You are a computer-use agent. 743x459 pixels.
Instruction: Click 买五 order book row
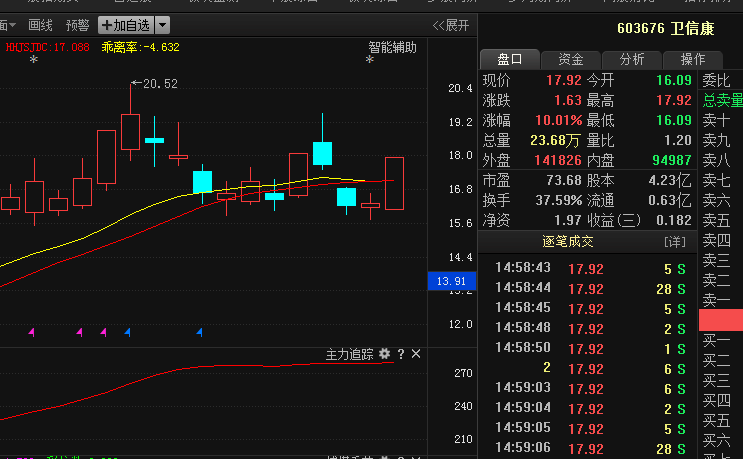click(721, 420)
